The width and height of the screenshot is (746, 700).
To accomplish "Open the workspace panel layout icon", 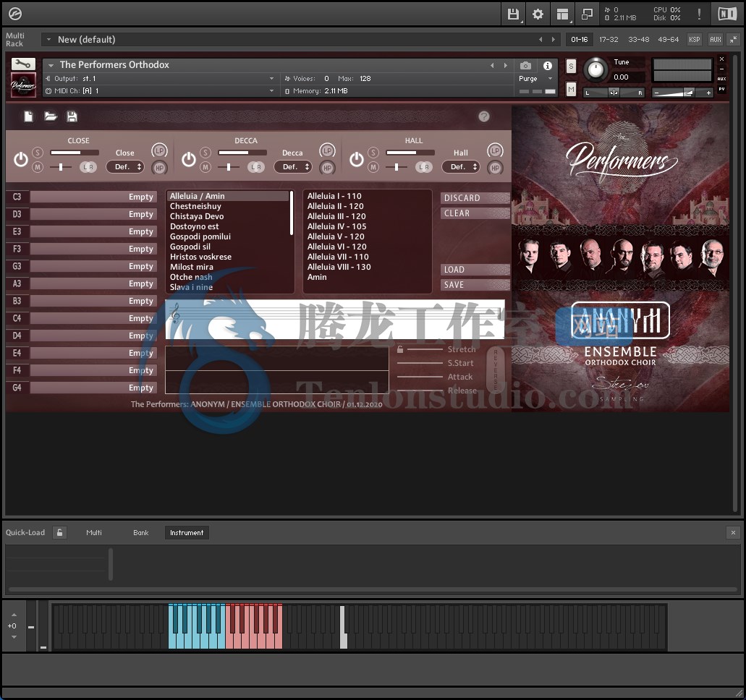I will pos(562,14).
